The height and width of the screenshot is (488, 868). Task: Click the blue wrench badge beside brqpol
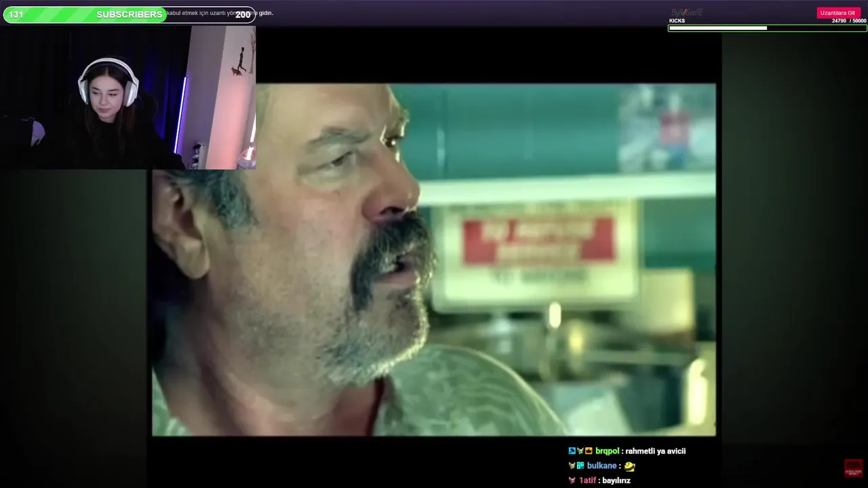pos(572,451)
